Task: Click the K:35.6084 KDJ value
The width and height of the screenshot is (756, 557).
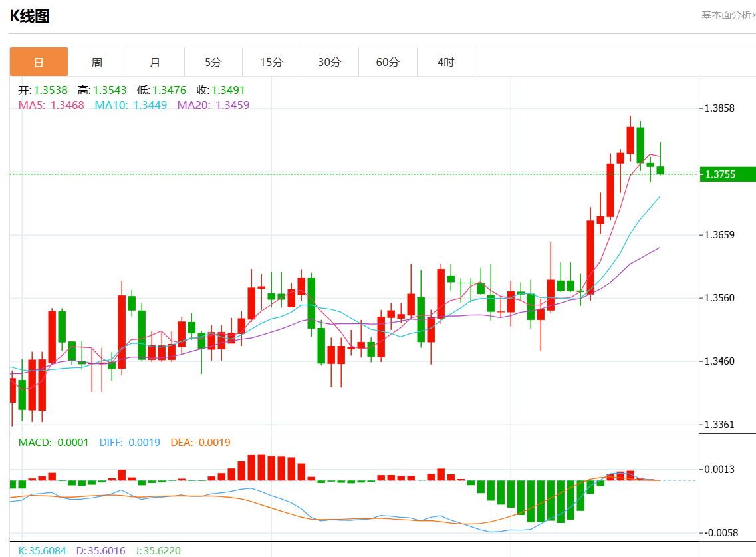Action: (43, 551)
